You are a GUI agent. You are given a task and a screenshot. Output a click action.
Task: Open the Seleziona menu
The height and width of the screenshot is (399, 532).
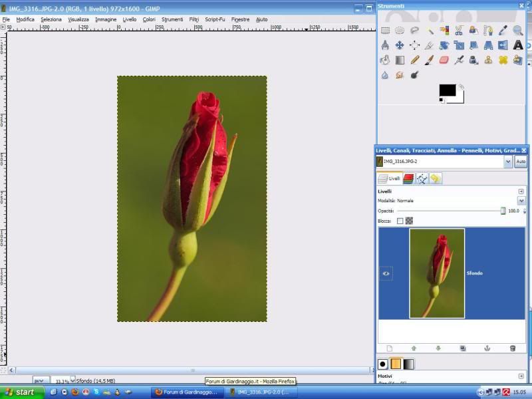(51, 20)
